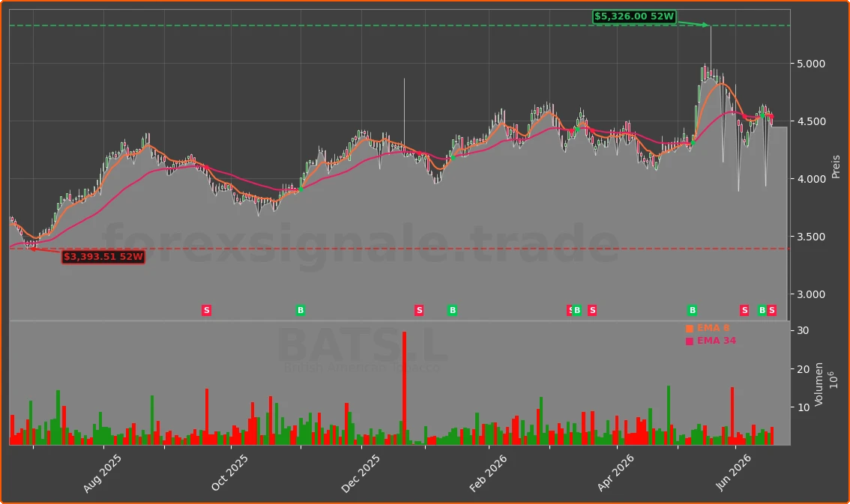Click the B buy marker just before Feb 2026
The height and width of the screenshot is (504, 850).
[x=453, y=310]
